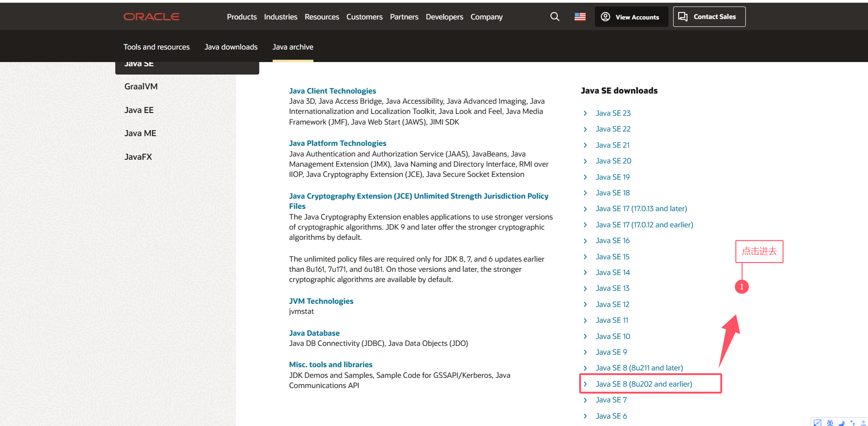This screenshot has width=868, height=426.
Task: Open Java Client Technologies link
Action: 332,91
